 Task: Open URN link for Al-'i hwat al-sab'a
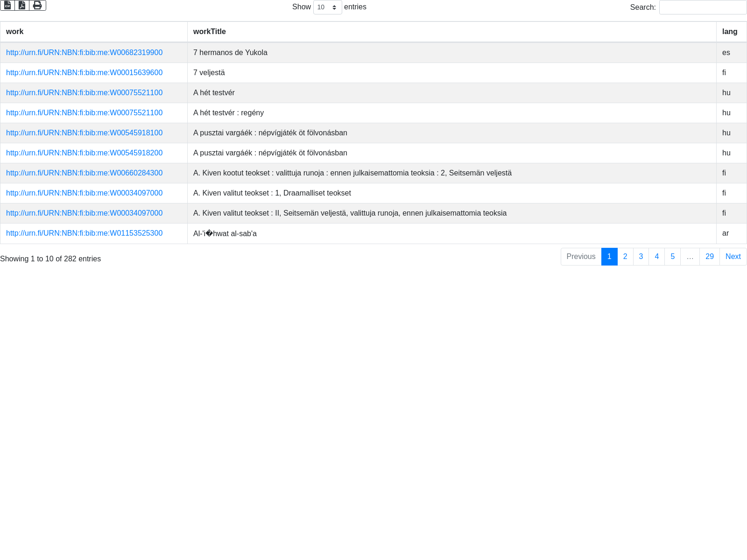(x=84, y=233)
